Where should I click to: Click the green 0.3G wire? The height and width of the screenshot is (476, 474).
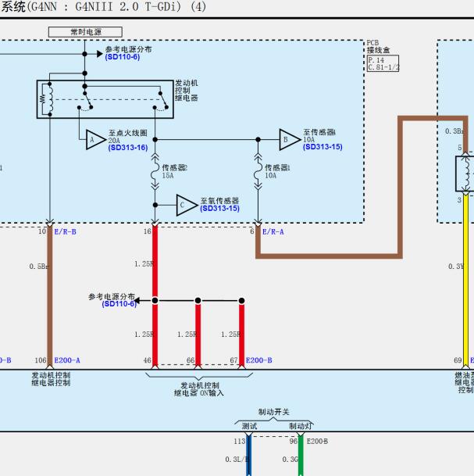coord(301,457)
